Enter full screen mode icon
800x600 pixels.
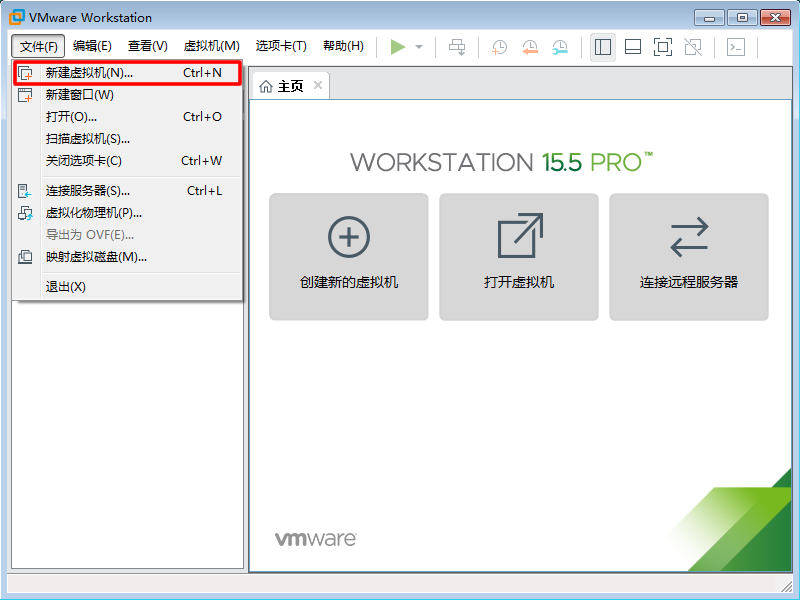662,47
